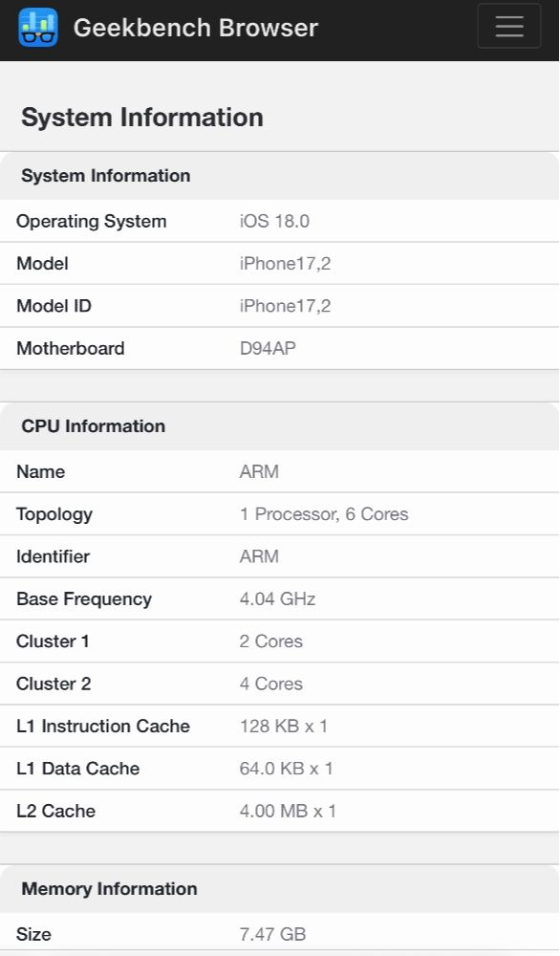Viewport: 560px width, 956px height.
Task: Select the Cluster 2 row
Action: (x=280, y=684)
